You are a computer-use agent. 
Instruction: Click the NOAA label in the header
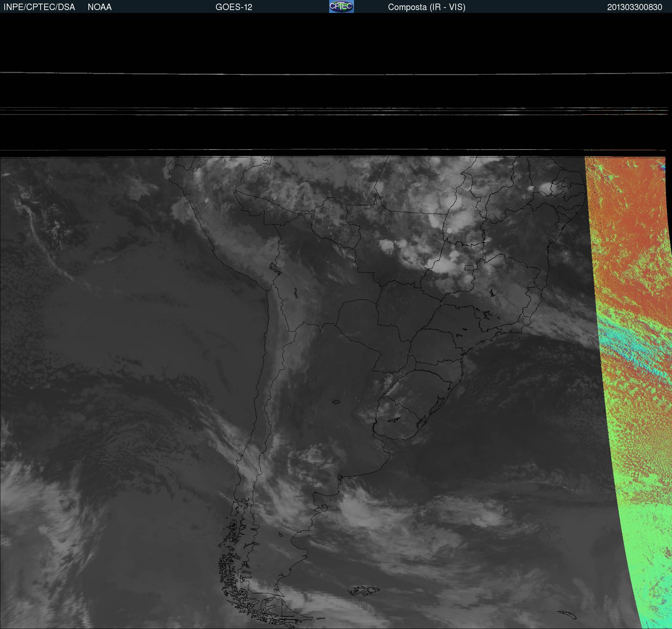[x=100, y=7]
